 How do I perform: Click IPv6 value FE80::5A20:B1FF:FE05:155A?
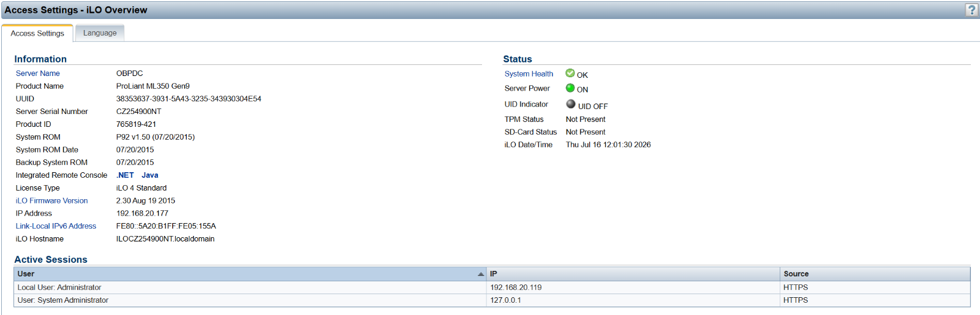[166, 226]
